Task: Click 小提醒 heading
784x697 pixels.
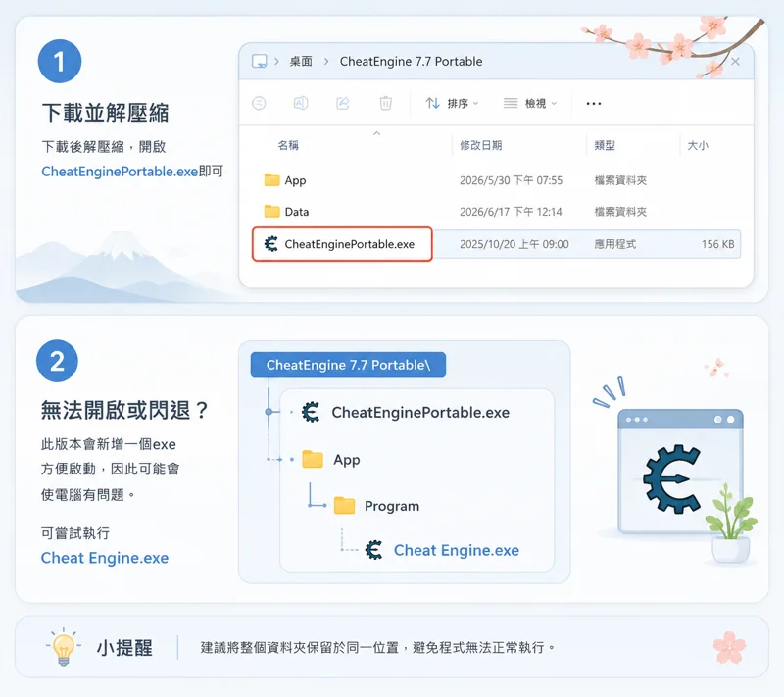Action: click(124, 648)
